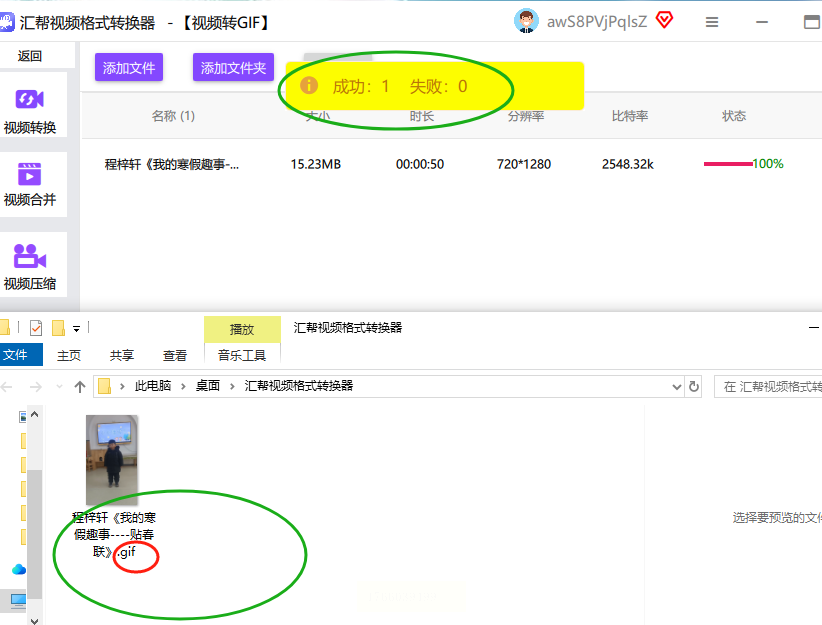
Task: Expand the chevron after 此电脑
Action: coord(183,386)
